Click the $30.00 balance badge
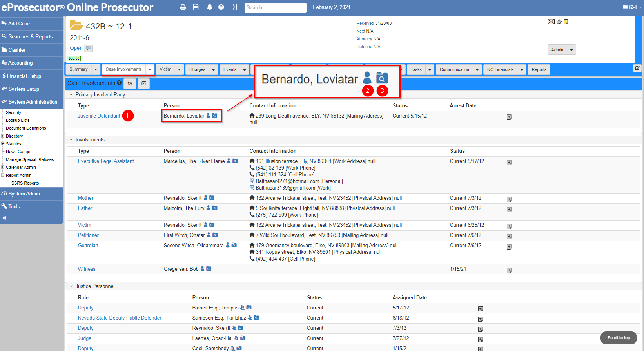Viewport: 644px width, 351px height. 74,58
